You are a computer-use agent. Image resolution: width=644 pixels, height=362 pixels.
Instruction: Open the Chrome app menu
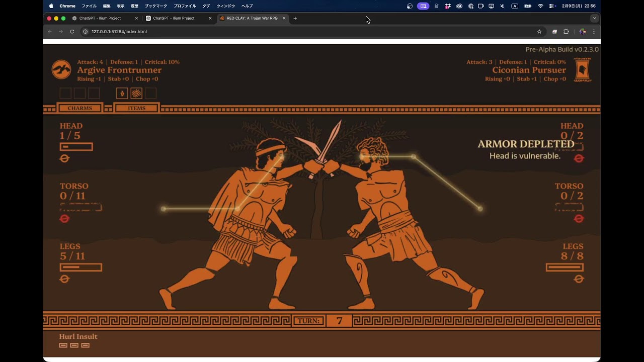(x=67, y=6)
